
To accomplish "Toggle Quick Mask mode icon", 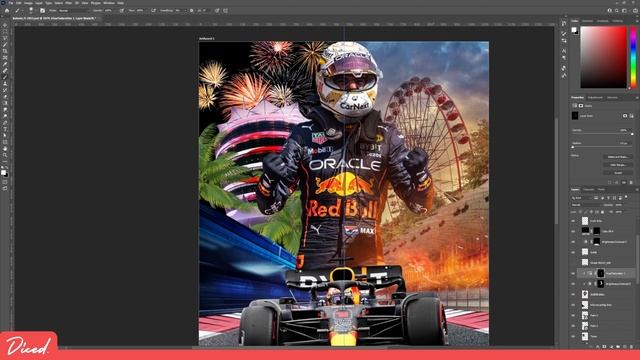I will pos(5,182).
